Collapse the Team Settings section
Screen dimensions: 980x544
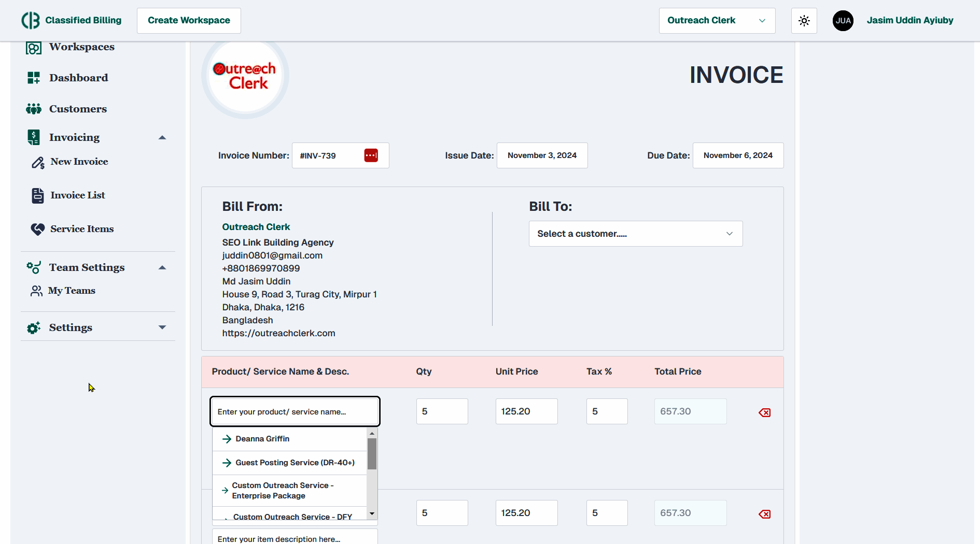coord(162,267)
